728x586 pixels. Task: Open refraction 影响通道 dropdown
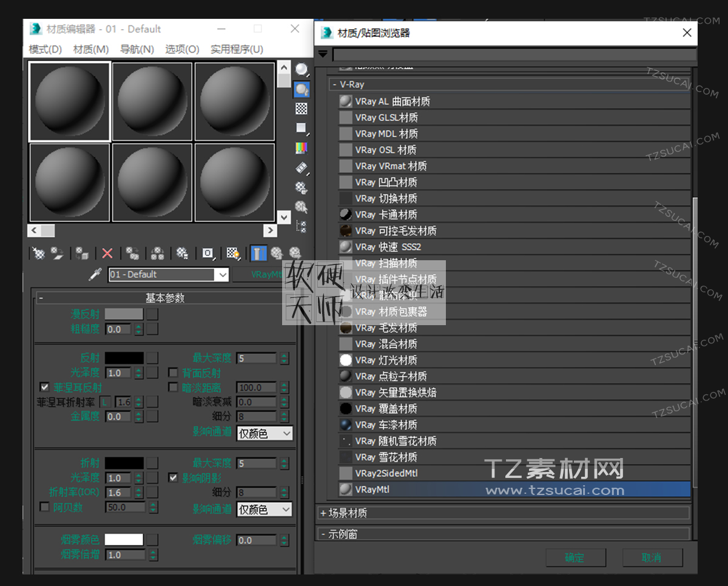click(x=265, y=510)
